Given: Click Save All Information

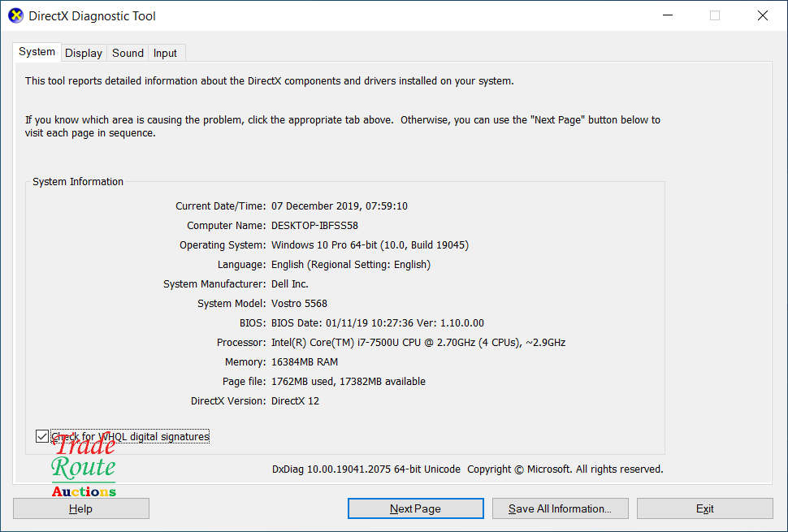Looking at the screenshot, I should tap(560, 508).
